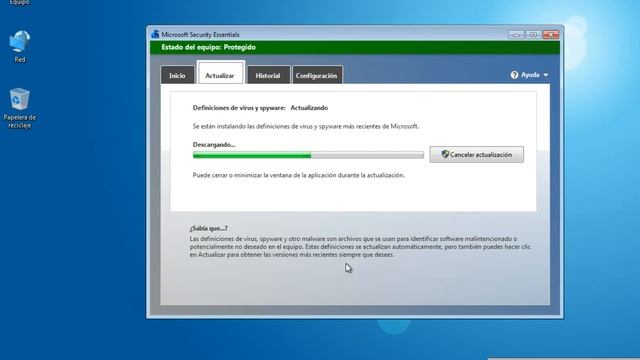Click the Descargando... label

pyautogui.click(x=214, y=144)
